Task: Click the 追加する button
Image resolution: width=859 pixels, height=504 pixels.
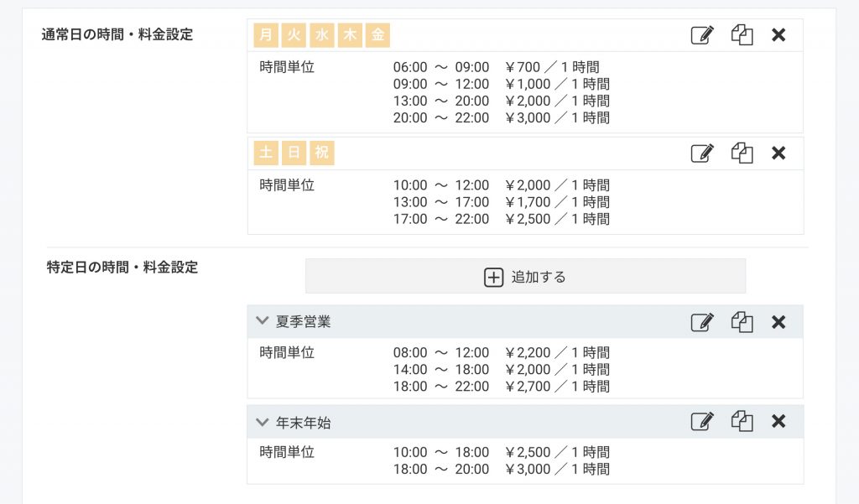Action: click(x=525, y=277)
